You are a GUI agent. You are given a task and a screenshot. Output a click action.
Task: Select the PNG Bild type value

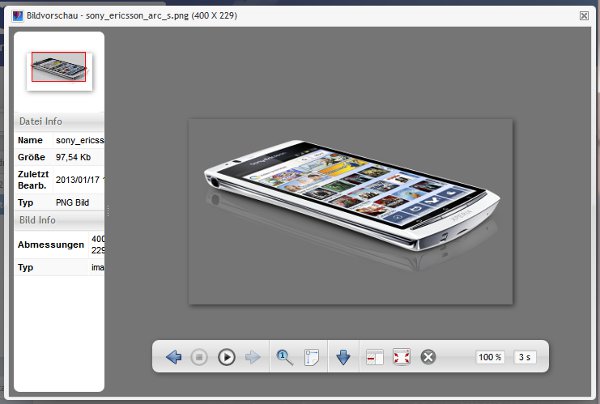(x=72, y=202)
